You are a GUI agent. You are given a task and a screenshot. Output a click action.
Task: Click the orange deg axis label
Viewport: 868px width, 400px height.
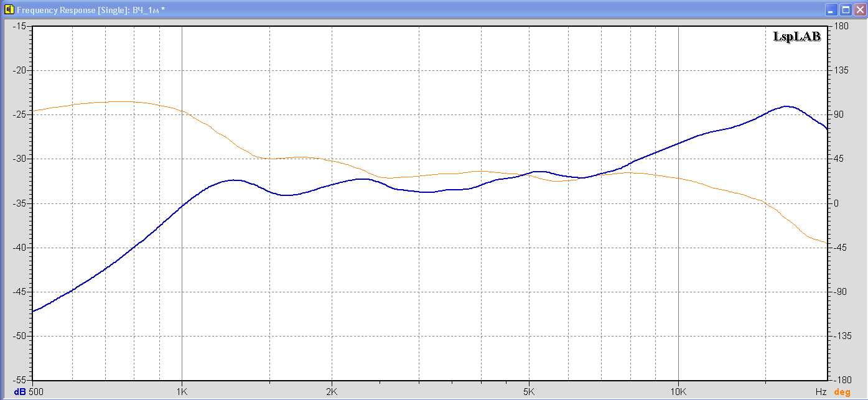click(842, 392)
